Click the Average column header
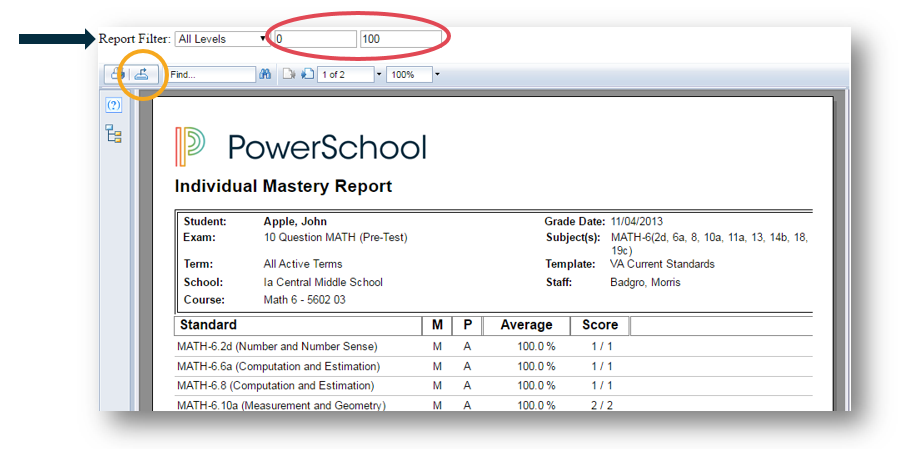The height and width of the screenshot is (449, 899). click(526, 325)
